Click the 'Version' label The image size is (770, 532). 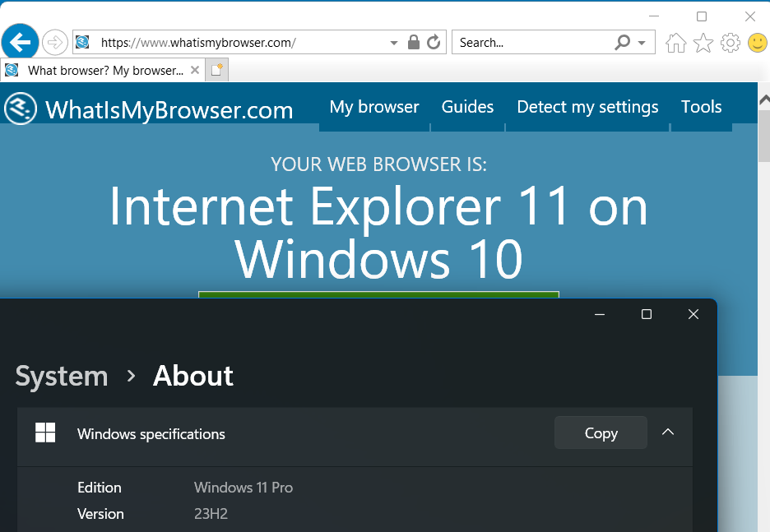[100, 514]
